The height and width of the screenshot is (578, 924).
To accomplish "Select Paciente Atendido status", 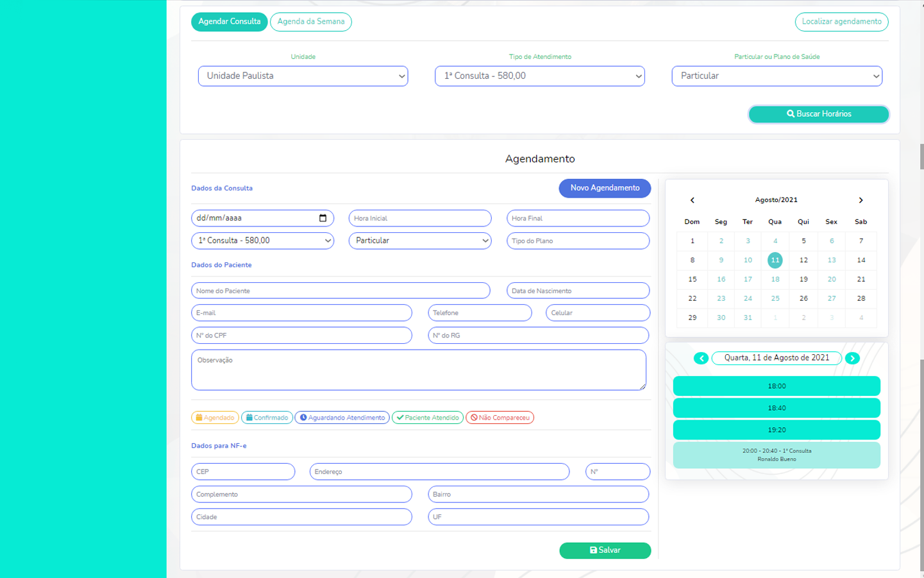I will [427, 418].
